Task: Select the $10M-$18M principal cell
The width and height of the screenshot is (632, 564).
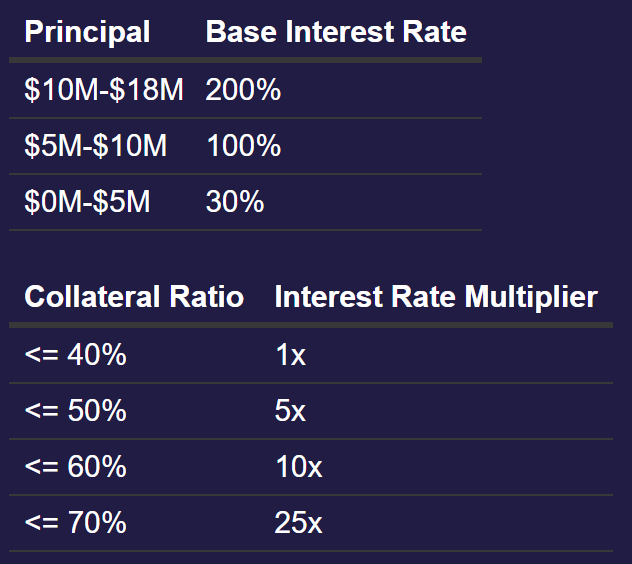Action: 104,91
